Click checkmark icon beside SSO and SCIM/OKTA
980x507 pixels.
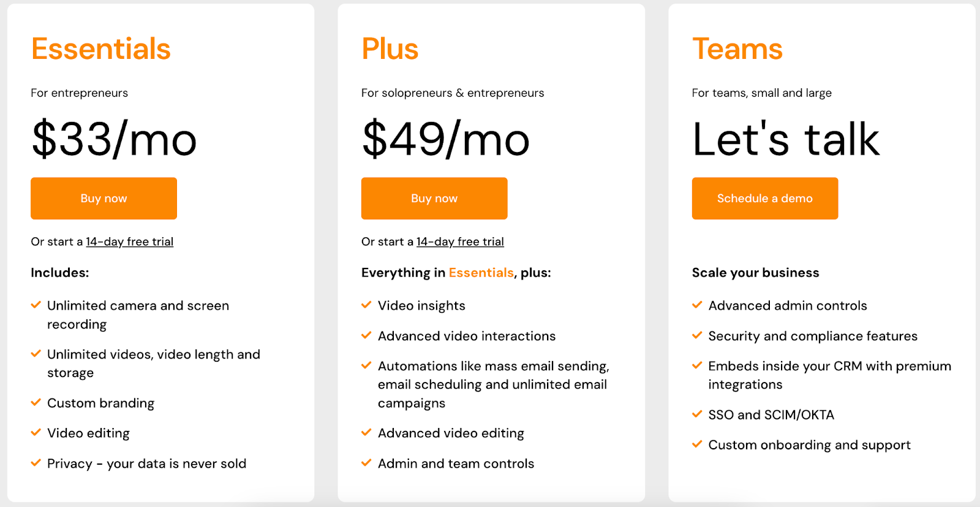pos(697,414)
